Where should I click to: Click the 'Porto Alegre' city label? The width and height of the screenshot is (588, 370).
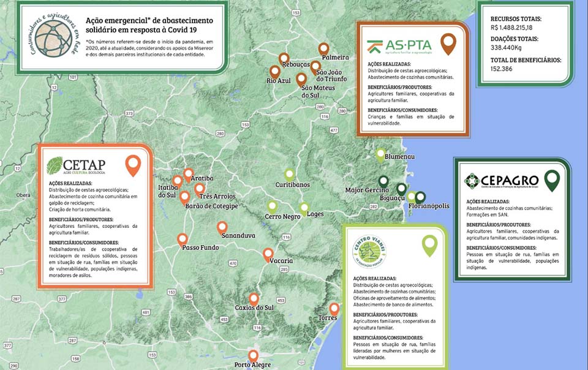pyautogui.click(x=252, y=364)
